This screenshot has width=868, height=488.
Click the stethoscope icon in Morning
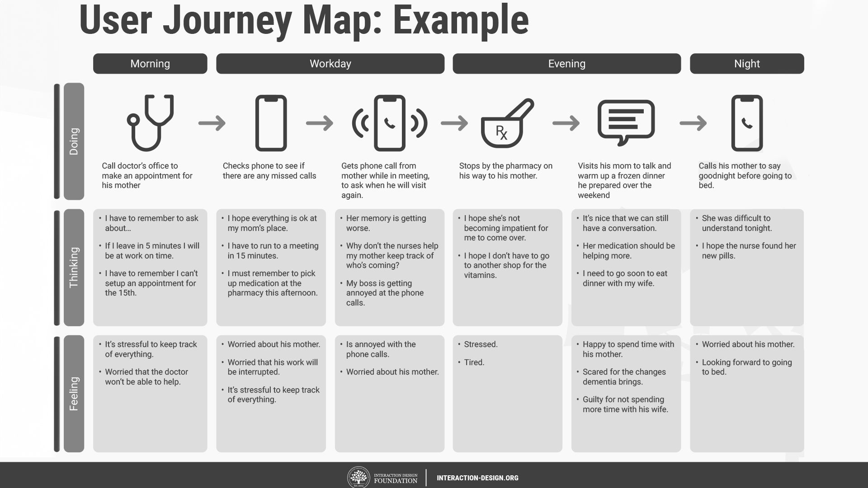coord(150,123)
